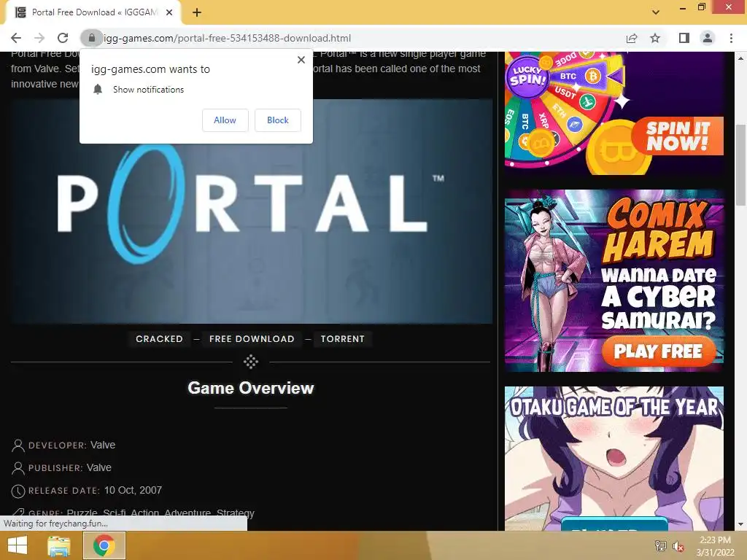Click the address bar URL
Screen dimensions: 747x560
pos(228,38)
